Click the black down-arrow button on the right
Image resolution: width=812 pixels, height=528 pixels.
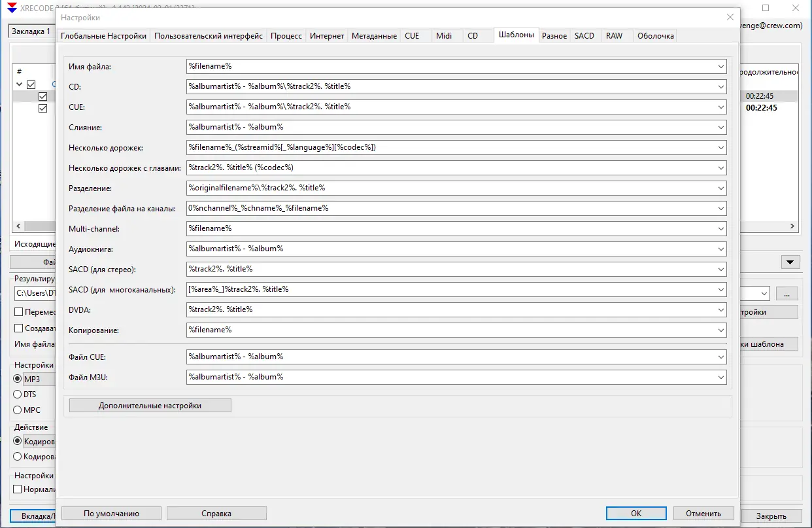point(789,262)
